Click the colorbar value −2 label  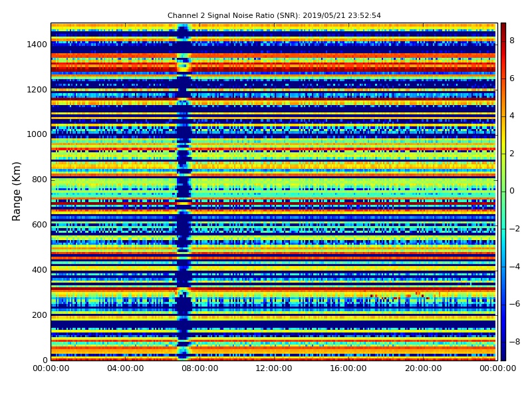point(515,229)
